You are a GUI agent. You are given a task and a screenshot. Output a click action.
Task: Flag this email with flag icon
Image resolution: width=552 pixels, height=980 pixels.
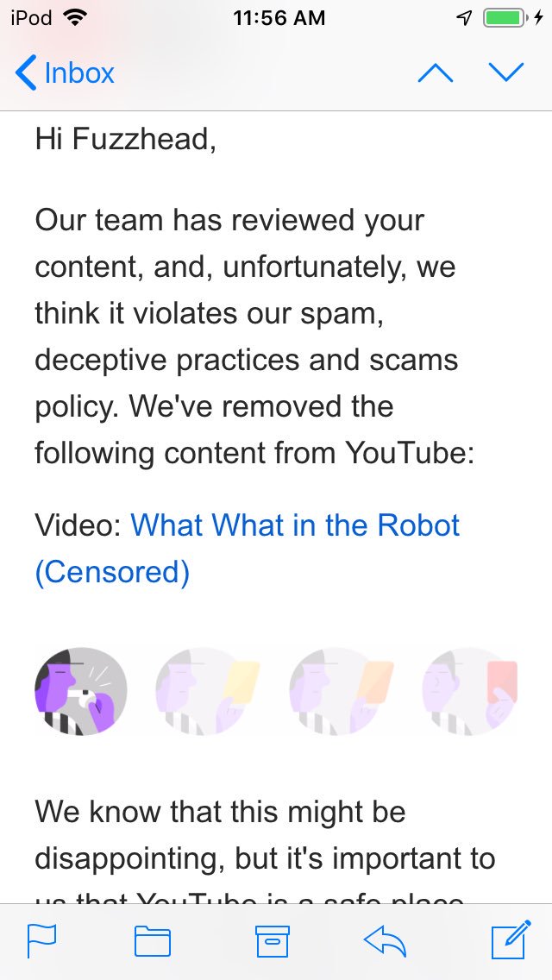click(42, 941)
